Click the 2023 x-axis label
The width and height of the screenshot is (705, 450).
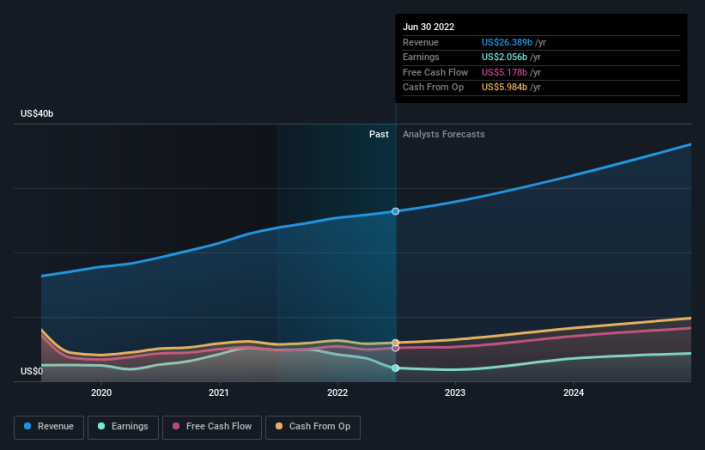[455, 393]
